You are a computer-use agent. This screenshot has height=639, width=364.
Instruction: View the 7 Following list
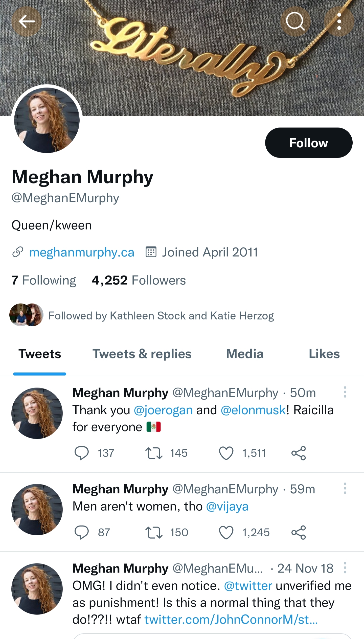click(x=44, y=280)
